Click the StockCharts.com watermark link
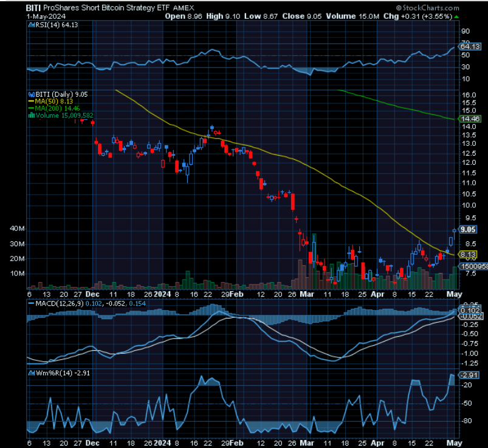Viewport: 488px width, 448px height. [453, 8]
